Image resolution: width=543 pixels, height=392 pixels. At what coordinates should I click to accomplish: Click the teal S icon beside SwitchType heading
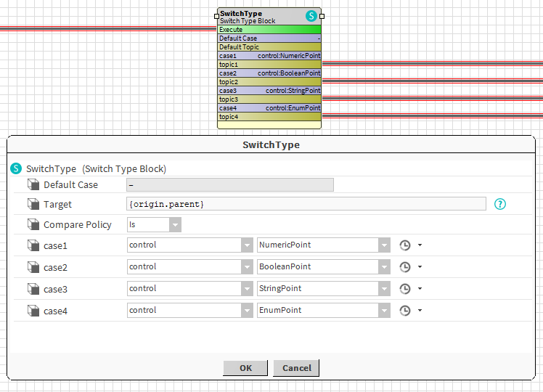pyautogui.click(x=16, y=168)
